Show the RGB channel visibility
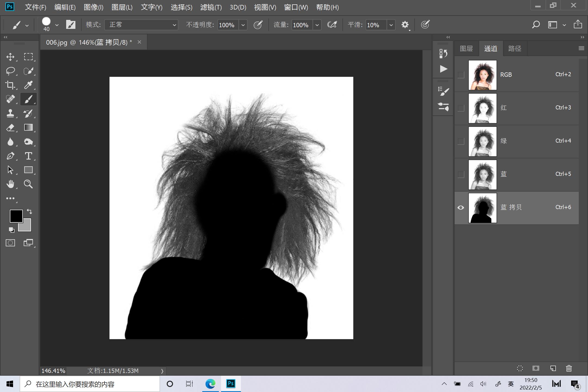This screenshot has height=392, width=588. [461, 75]
